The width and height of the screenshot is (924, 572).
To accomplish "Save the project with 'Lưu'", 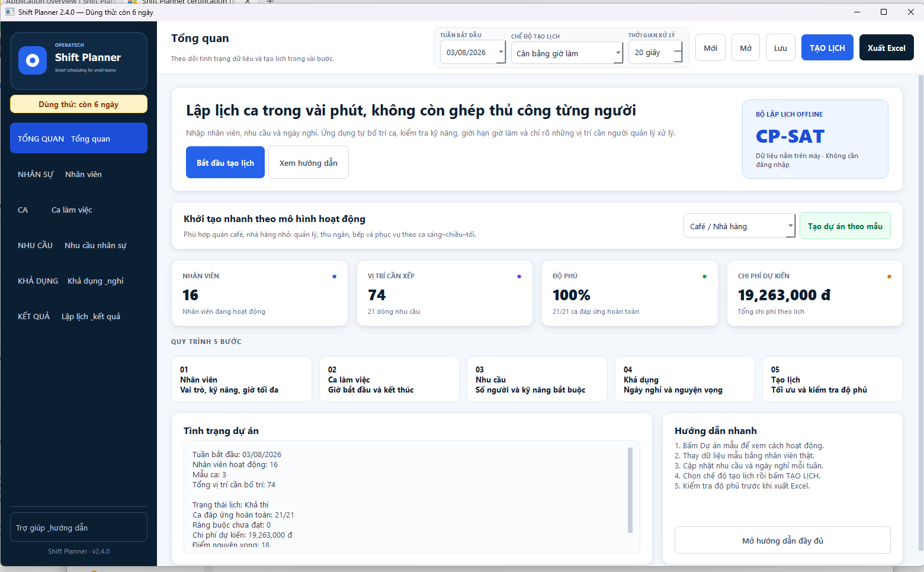I will [781, 48].
